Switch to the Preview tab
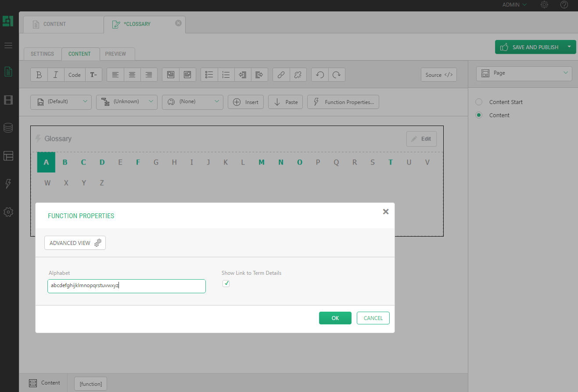The width and height of the screenshot is (578, 392). [x=115, y=54]
